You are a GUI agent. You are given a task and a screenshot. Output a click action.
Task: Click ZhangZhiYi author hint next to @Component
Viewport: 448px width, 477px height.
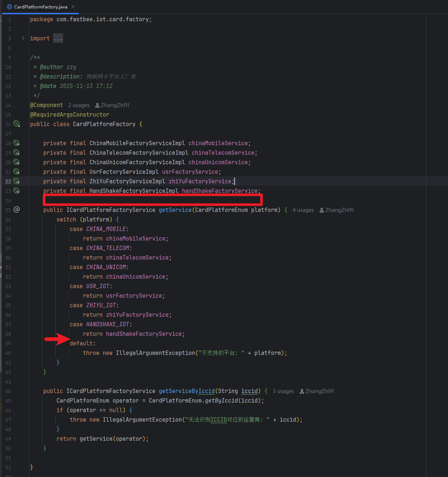point(115,105)
